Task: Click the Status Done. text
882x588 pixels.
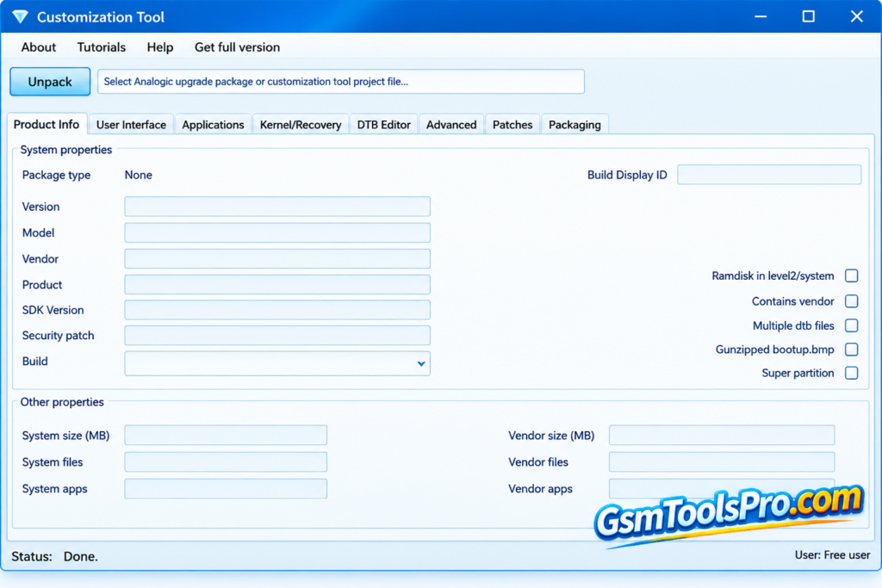Action: (x=54, y=556)
